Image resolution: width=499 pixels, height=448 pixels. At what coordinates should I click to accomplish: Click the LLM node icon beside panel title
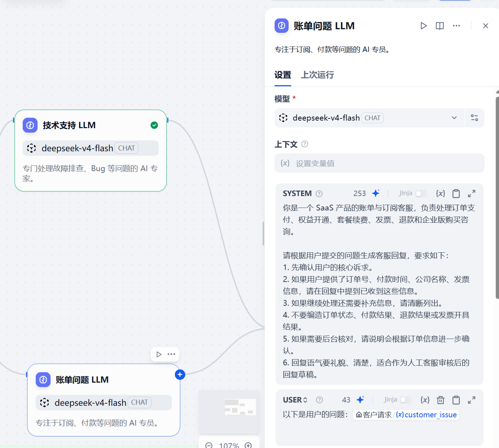(x=281, y=26)
